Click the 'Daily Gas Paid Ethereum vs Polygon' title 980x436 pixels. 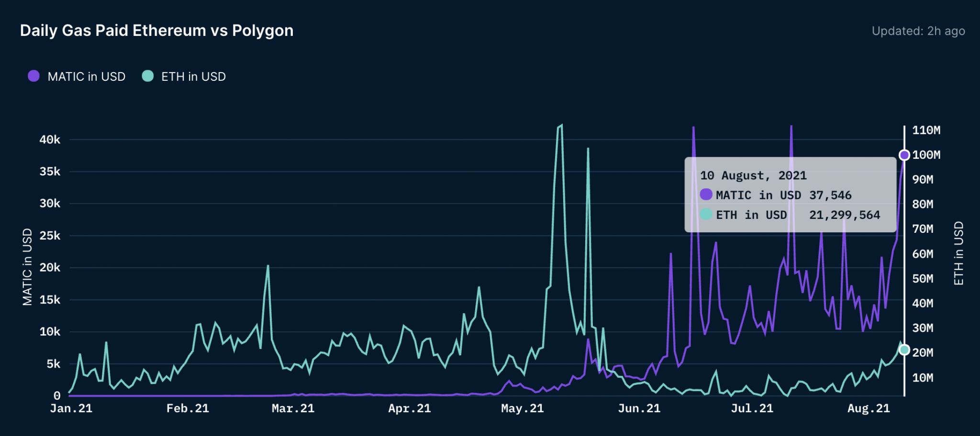156,31
